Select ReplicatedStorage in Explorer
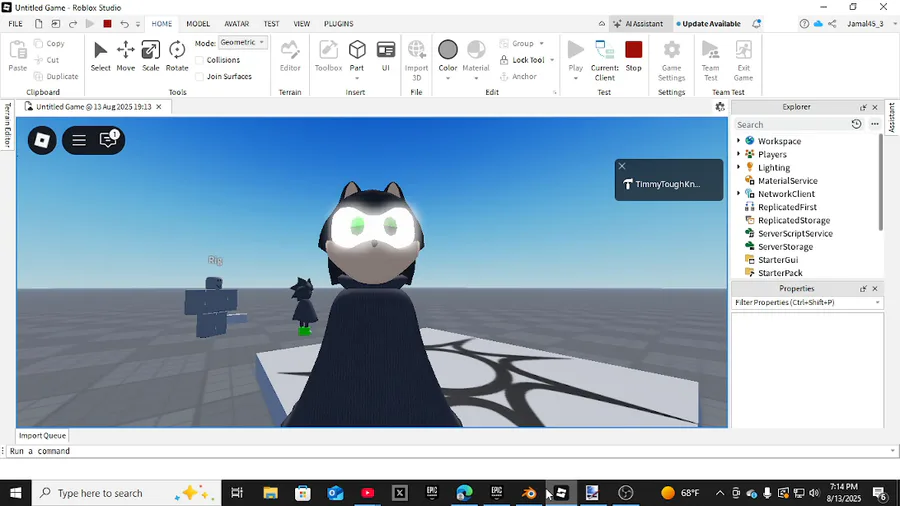This screenshot has height=506, width=900. 794,220
